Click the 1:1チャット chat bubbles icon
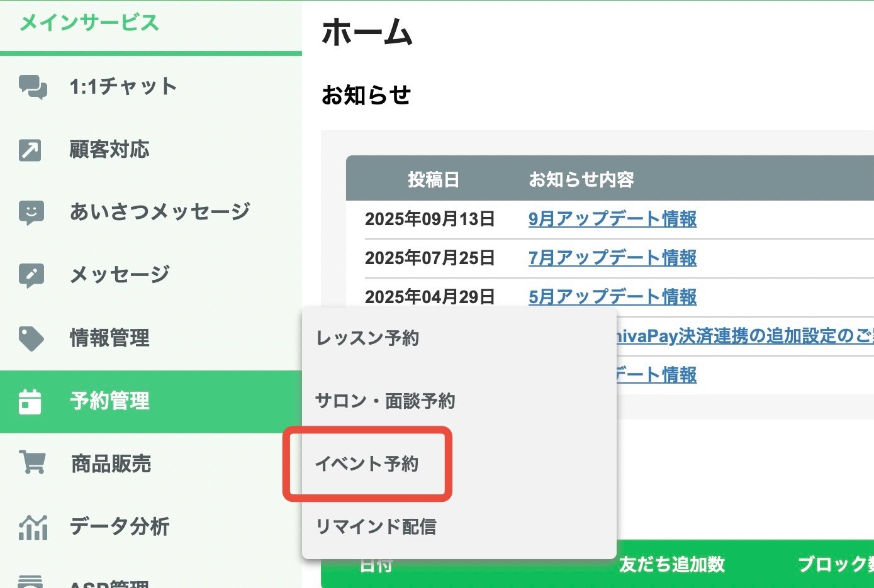This screenshot has width=874, height=588. pos(33,87)
